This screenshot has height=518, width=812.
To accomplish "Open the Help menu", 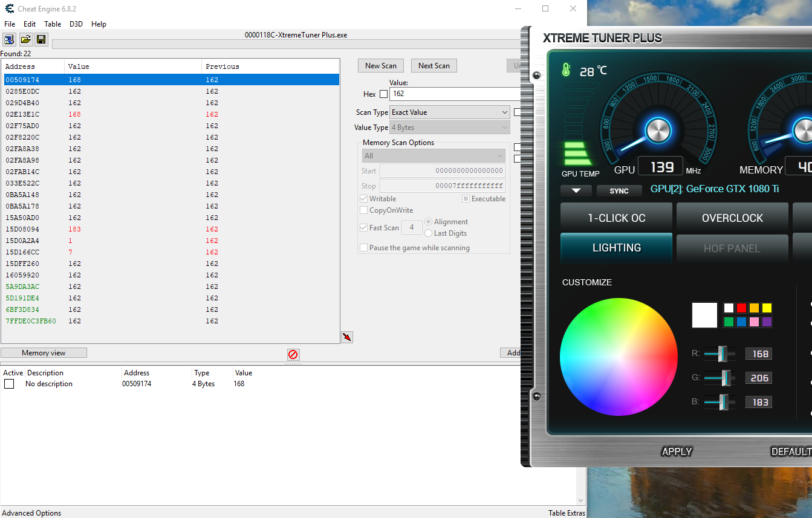I will [99, 24].
